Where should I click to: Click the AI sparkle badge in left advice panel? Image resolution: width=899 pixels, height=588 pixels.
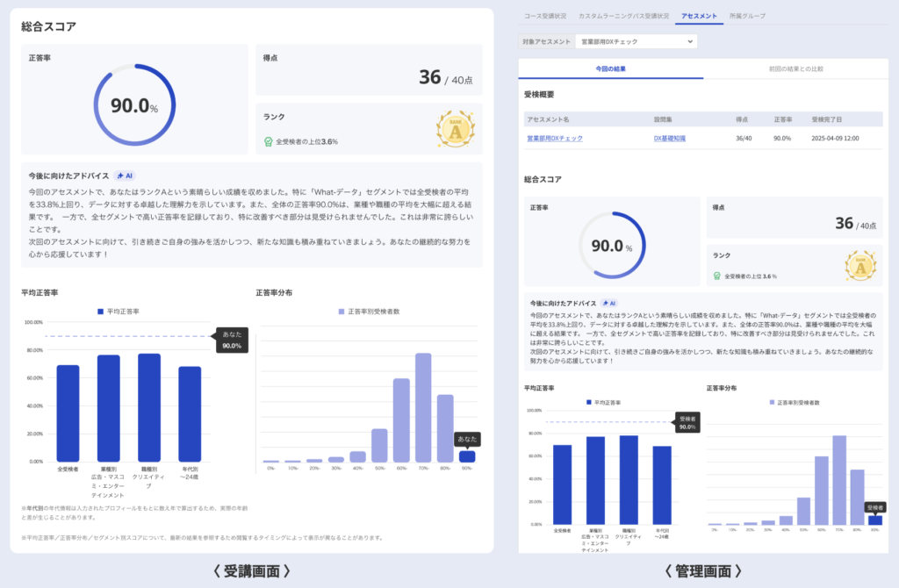coord(126,176)
